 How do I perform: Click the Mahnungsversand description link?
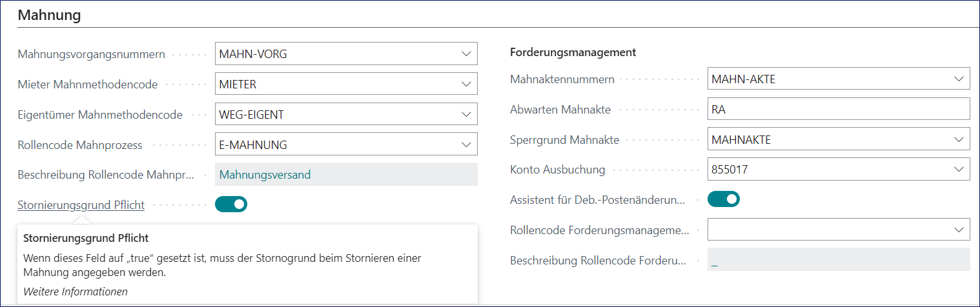click(265, 174)
